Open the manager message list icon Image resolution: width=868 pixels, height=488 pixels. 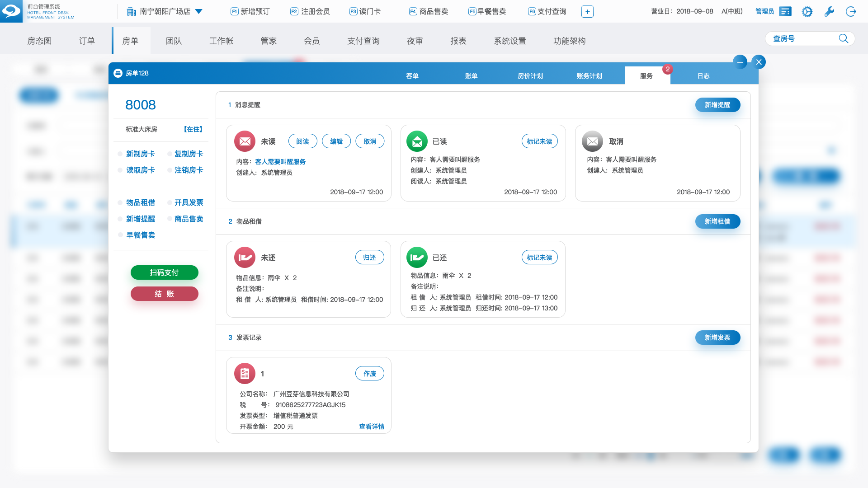coord(786,12)
